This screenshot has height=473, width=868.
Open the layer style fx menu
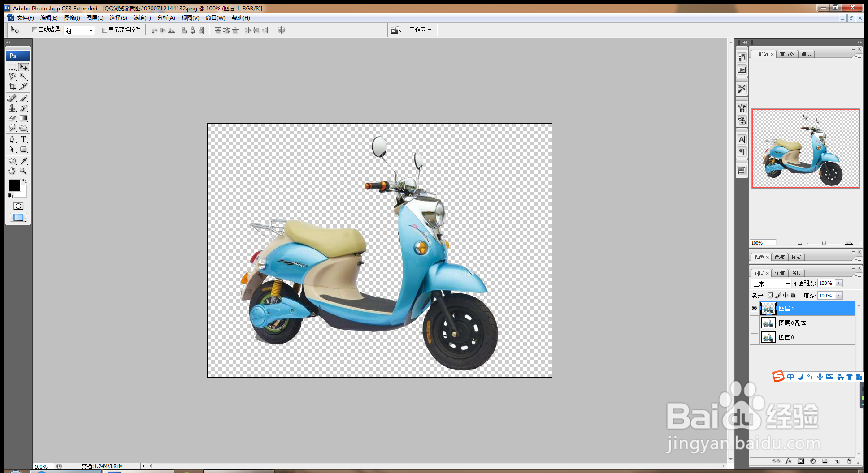pos(789,461)
